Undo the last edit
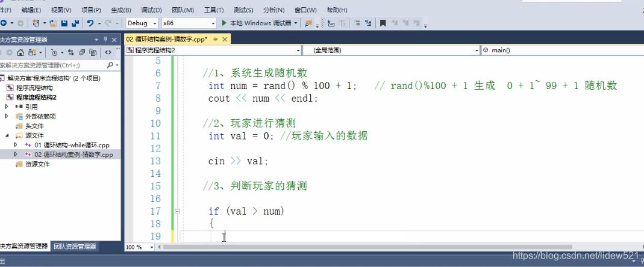This screenshot has width=644, height=267. click(x=90, y=23)
